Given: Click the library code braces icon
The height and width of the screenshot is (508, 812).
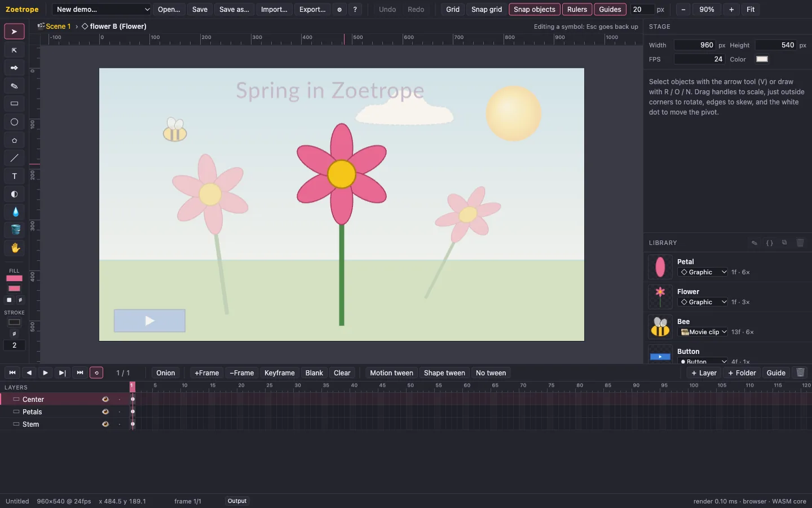Looking at the screenshot, I should coord(769,243).
